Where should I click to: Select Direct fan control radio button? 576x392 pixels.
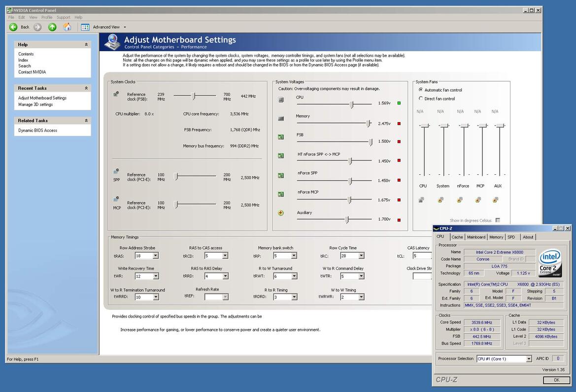click(421, 98)
